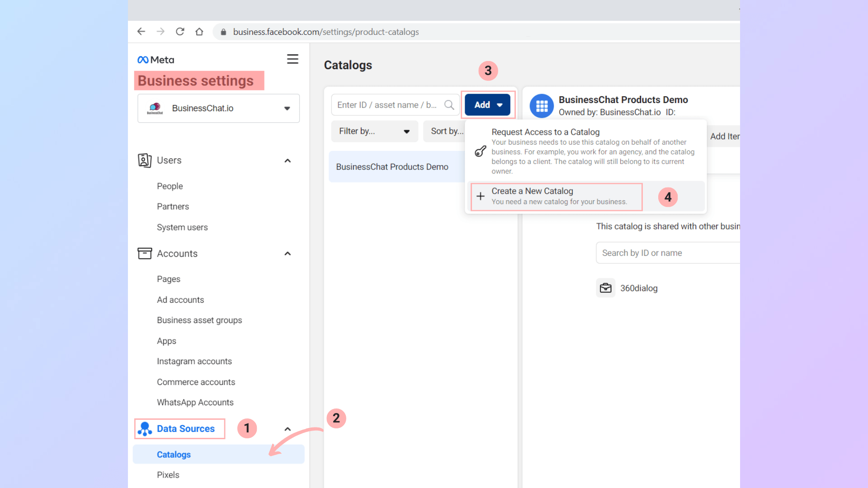
Task: Collapse the Users section chevron
Action: coord(288,161)
